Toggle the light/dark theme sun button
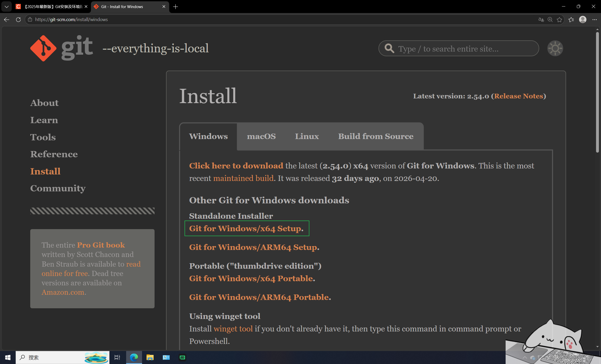601x364 pixels. [x=555, y=48]
